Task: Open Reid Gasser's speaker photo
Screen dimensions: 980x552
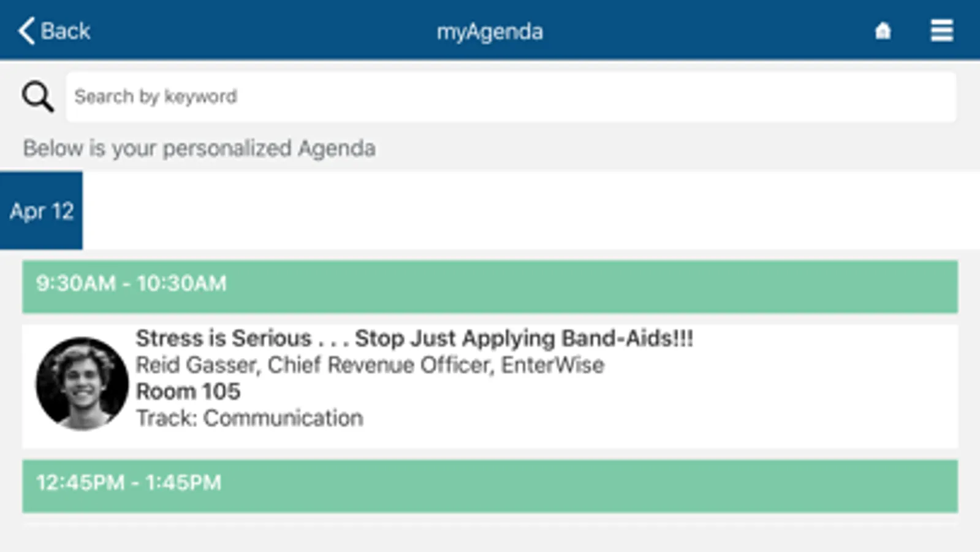Action: coord(82,383)
